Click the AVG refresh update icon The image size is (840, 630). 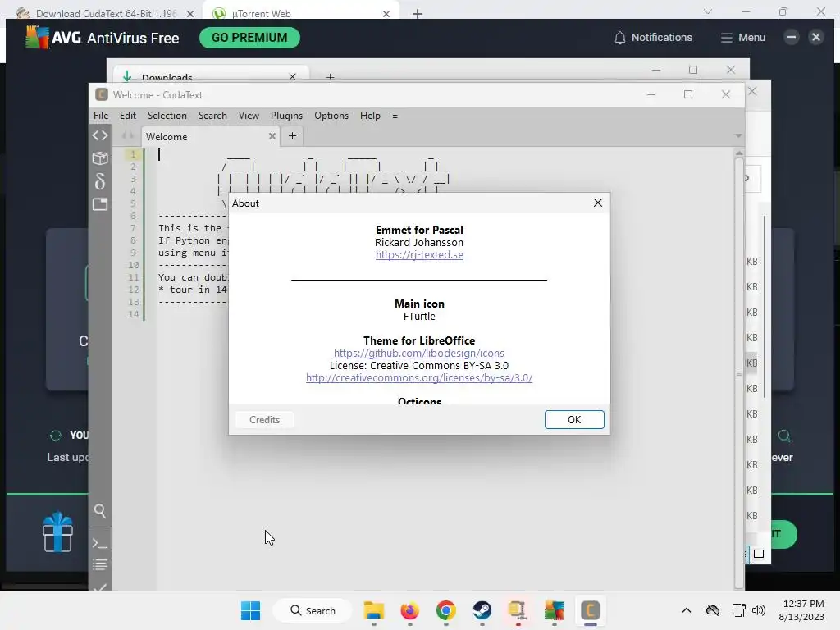(55, 436)
